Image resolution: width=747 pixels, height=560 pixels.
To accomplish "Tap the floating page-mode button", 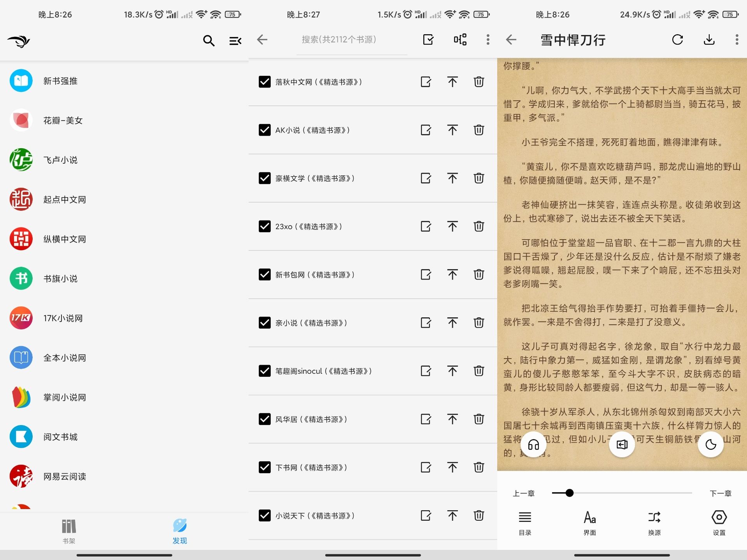I will coord(622,444).
